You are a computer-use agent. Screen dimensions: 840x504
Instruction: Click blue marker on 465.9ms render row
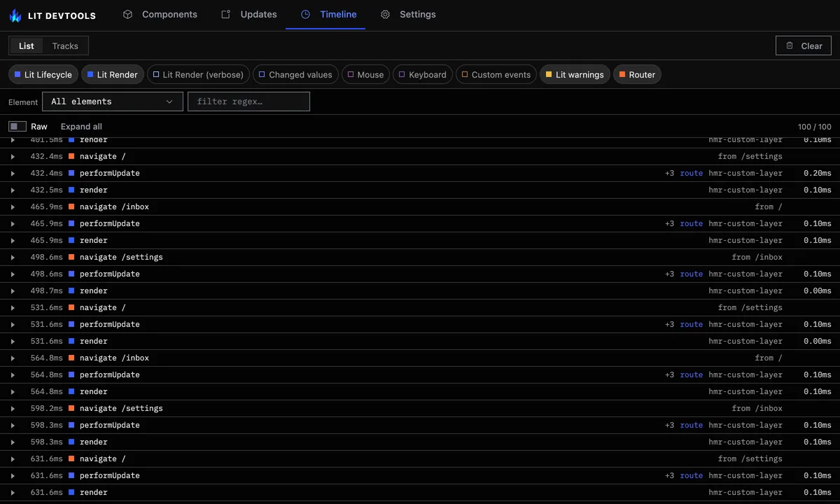coord(71,241)
